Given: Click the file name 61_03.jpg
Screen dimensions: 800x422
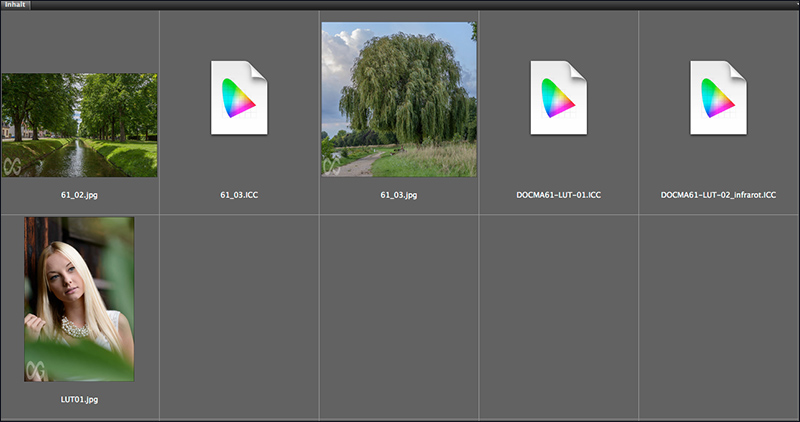Looking at the screenshot, I should click(399, 195).
